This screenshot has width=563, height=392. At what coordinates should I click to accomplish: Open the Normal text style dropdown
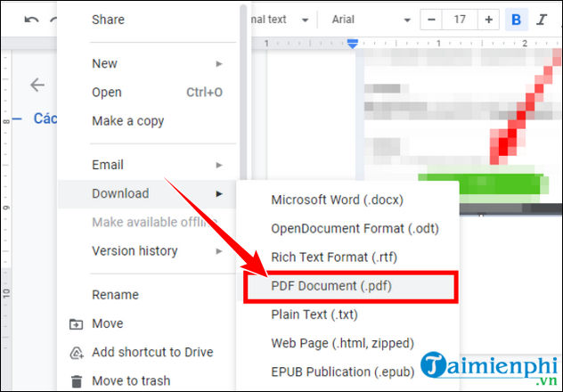[280, 20]
